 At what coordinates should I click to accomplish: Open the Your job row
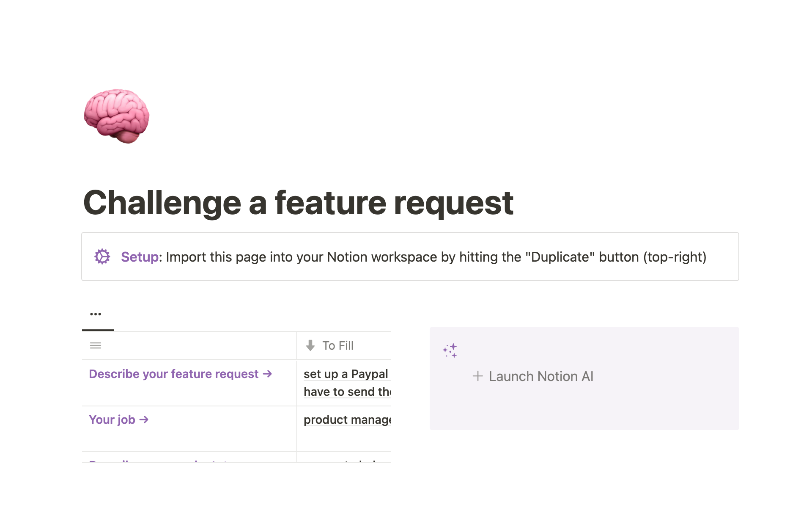[112, 420]
